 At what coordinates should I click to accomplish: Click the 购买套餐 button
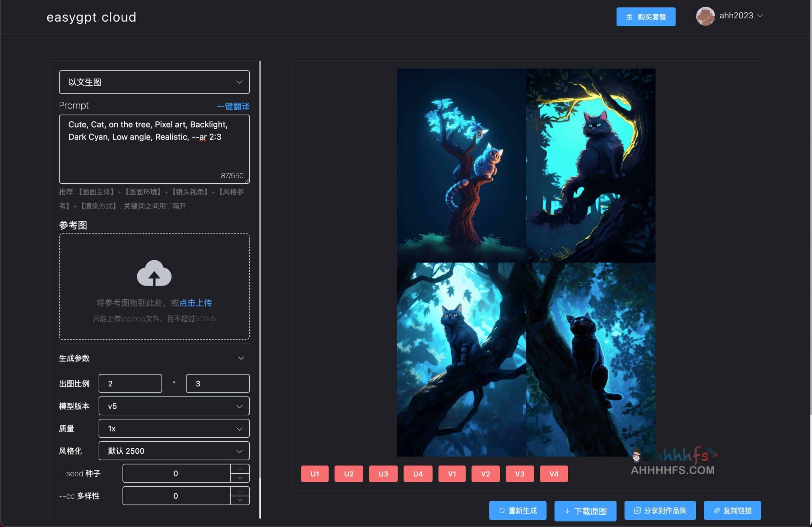pyautogui.click(x=645, y=17)
